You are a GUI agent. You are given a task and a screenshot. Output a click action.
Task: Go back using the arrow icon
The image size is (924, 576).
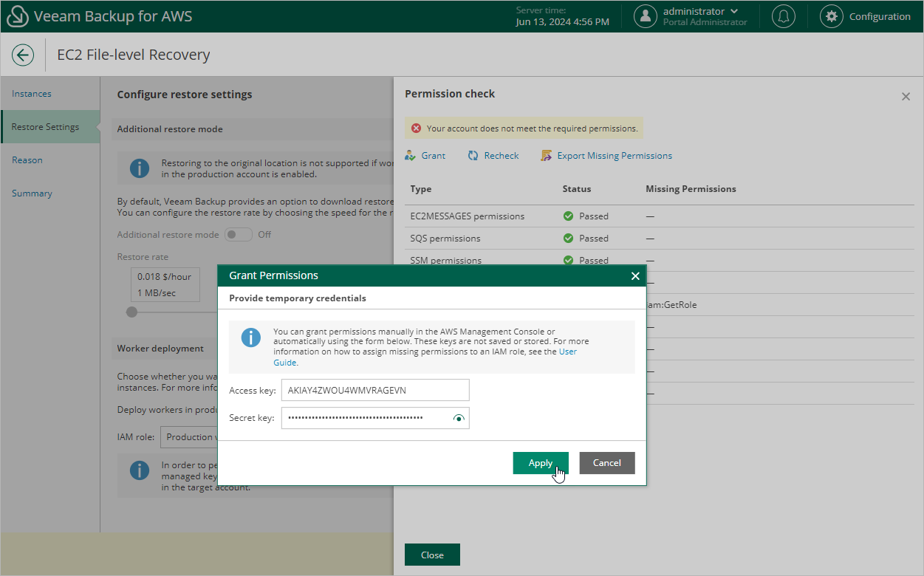coord(23,55)
